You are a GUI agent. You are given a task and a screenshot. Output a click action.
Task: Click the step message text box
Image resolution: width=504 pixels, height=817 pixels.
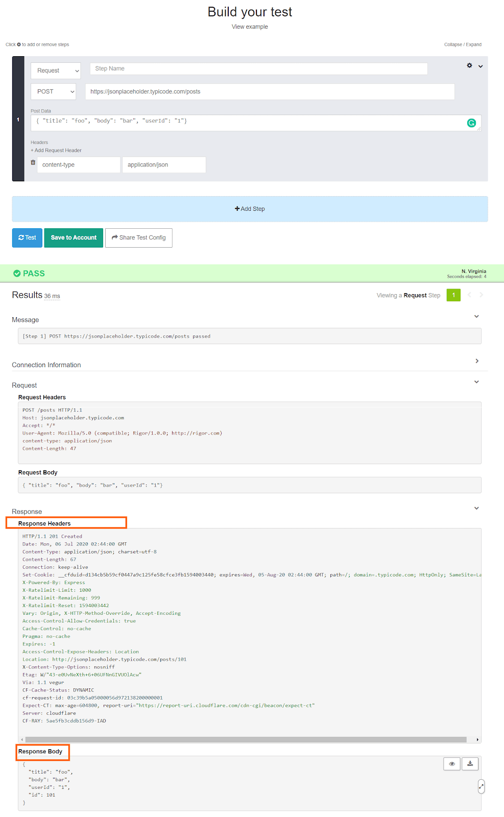click(x=250, y=336)
